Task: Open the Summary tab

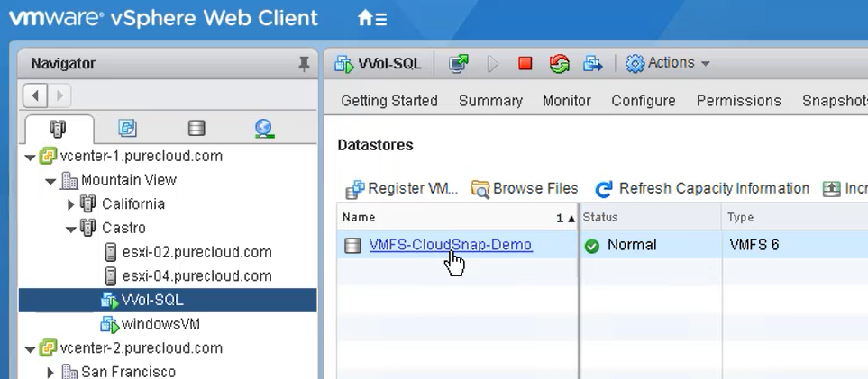Action: pos(490,101)
